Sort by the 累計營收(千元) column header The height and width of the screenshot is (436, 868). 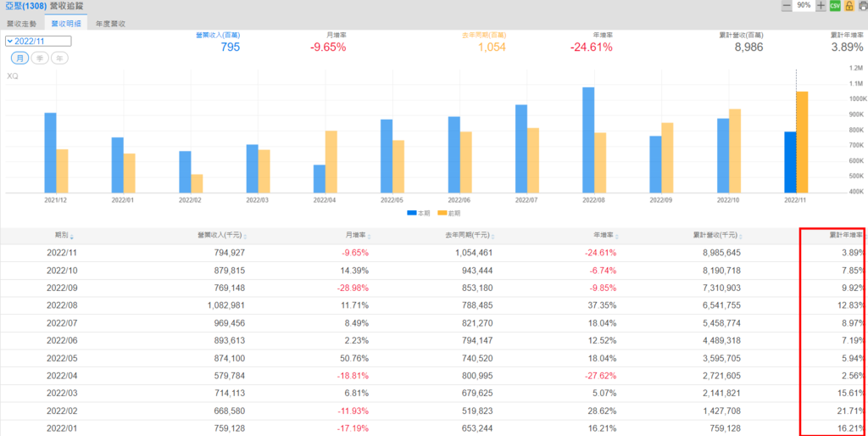click(x=718, y=236)
